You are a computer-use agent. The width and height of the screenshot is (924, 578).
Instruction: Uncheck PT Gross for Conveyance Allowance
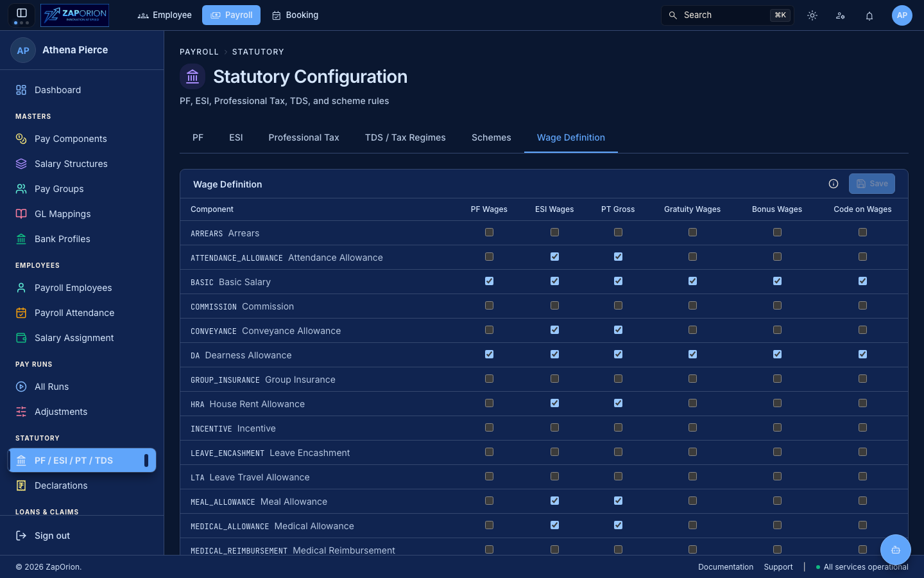619,330
